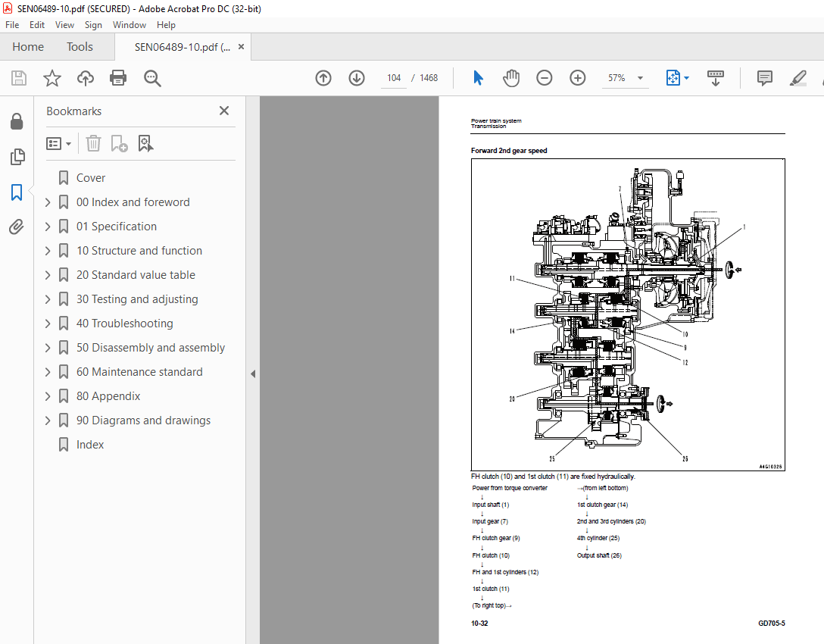This screenshot has height=644, width=824.
Task: Zoom out using the minus button
Action: [545, 77]
